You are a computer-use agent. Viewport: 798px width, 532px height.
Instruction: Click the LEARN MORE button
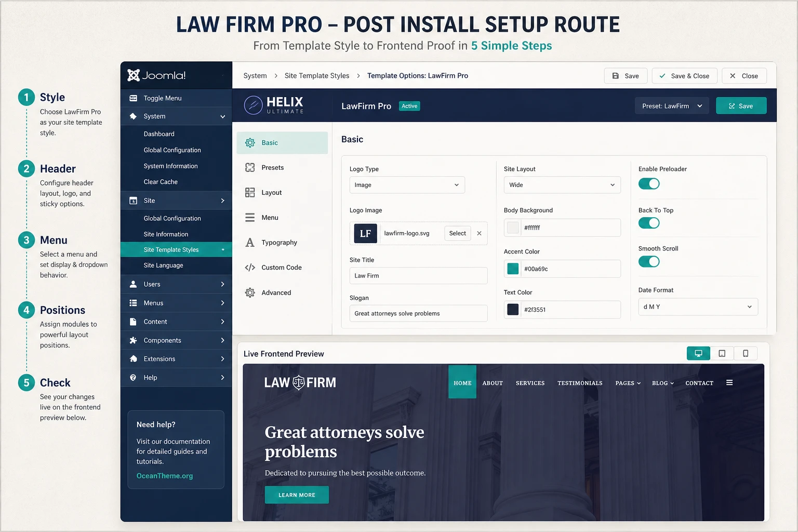[297, 495]
